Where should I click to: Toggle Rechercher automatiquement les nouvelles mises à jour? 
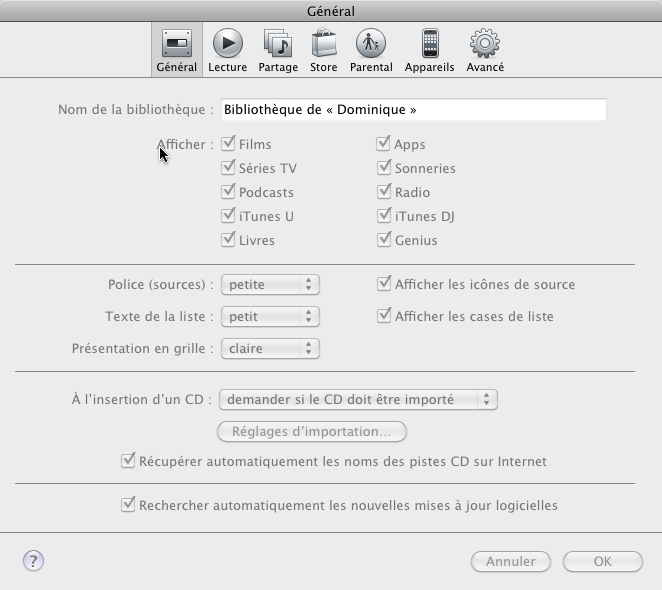(x=128, y=505)
